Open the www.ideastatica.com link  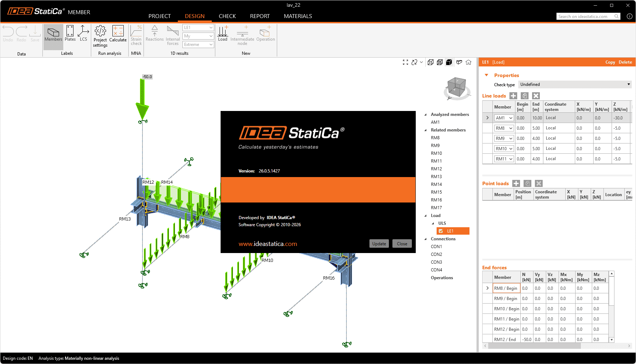pyautogui.click(x=268, y=244)
